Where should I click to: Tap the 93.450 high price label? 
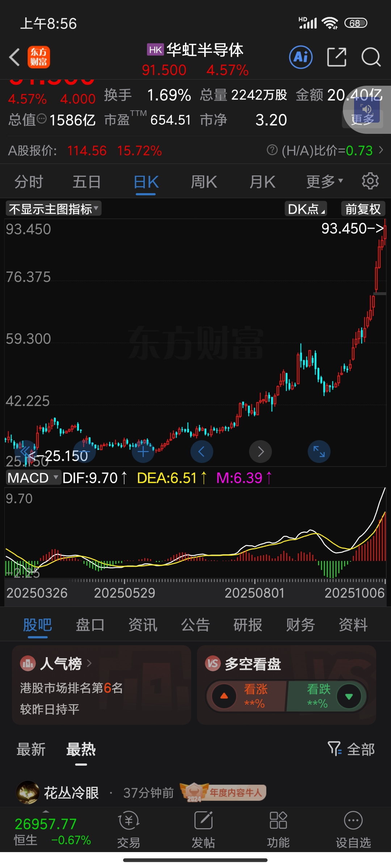tap(353, 228)
